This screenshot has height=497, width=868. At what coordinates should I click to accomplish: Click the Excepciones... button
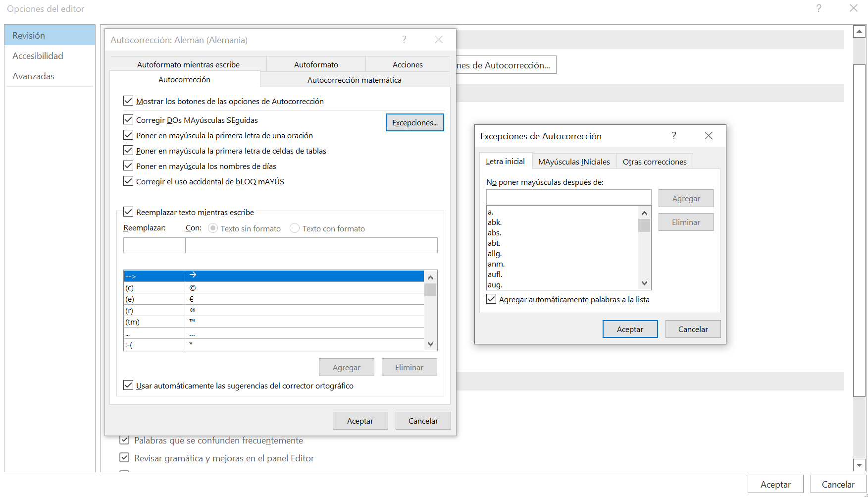click(x=415, y=122)
